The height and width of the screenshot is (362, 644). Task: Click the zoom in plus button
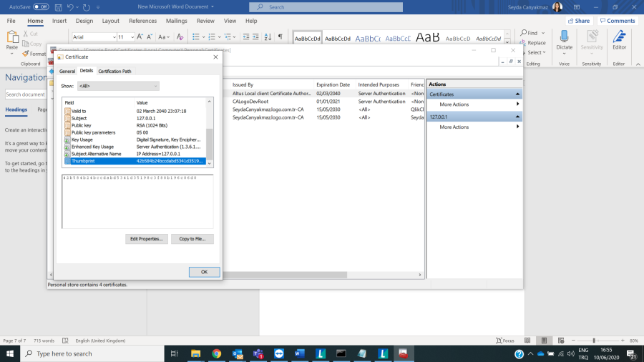point(623,341)
